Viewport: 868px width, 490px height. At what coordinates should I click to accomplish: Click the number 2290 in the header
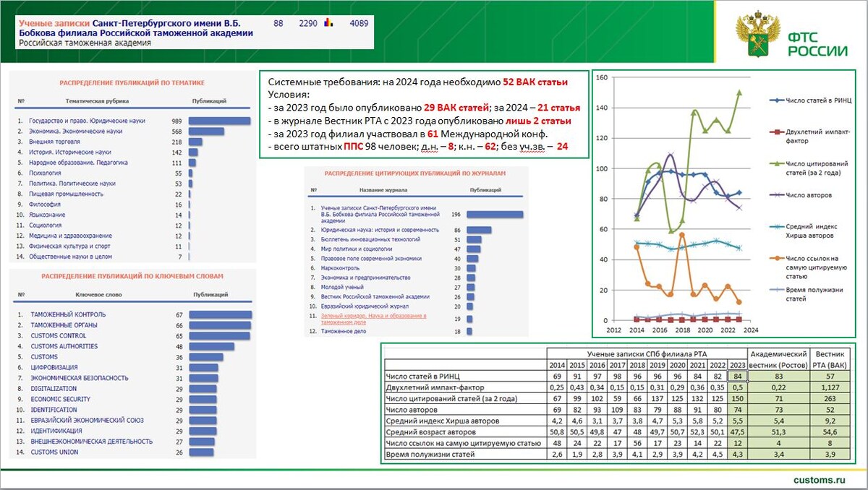coord(308,24)
